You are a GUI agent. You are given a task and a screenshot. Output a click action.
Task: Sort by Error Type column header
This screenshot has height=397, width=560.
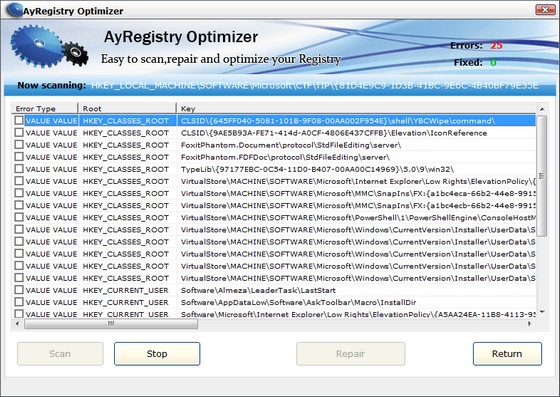click(x=45, y=109)
